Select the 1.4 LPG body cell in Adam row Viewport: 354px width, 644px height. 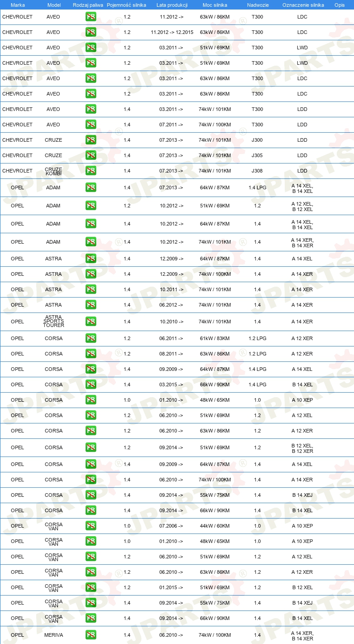[x=257, y=187]
